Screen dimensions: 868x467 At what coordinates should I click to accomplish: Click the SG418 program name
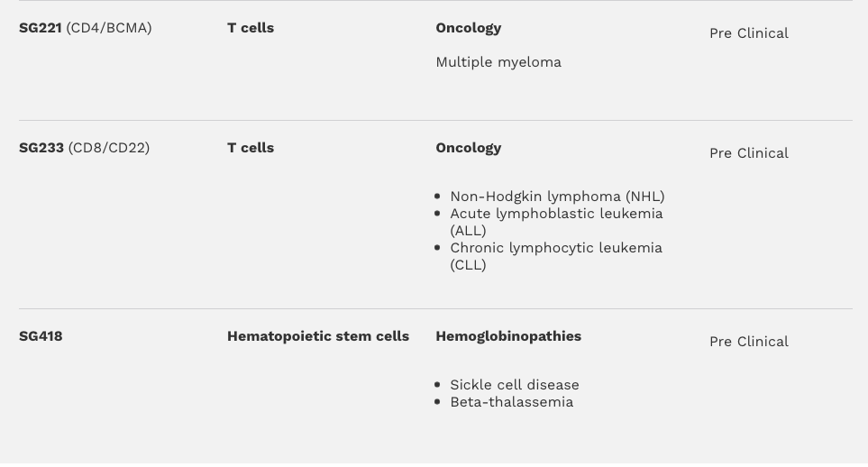41,336
